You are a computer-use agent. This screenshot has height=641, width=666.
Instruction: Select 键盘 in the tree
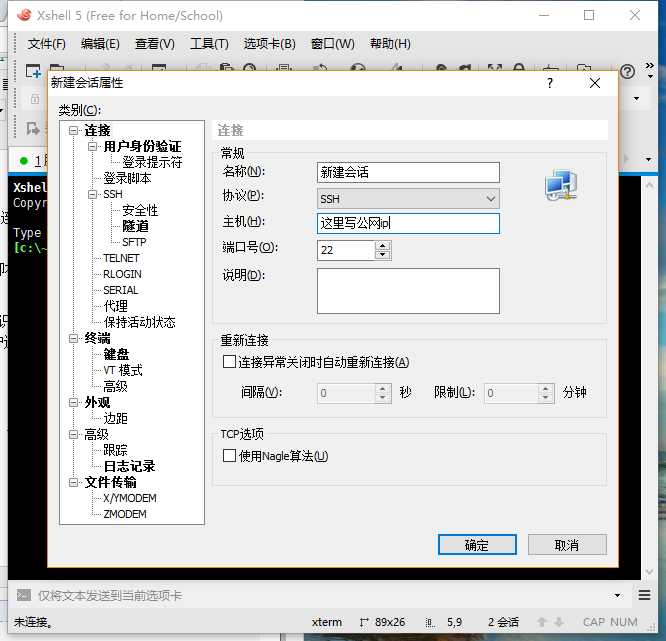(116, 354)
